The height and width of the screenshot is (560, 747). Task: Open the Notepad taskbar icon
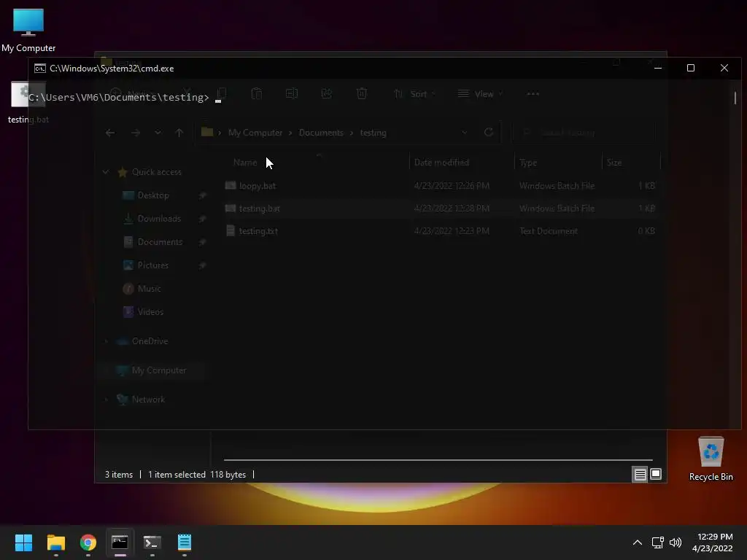185,542
